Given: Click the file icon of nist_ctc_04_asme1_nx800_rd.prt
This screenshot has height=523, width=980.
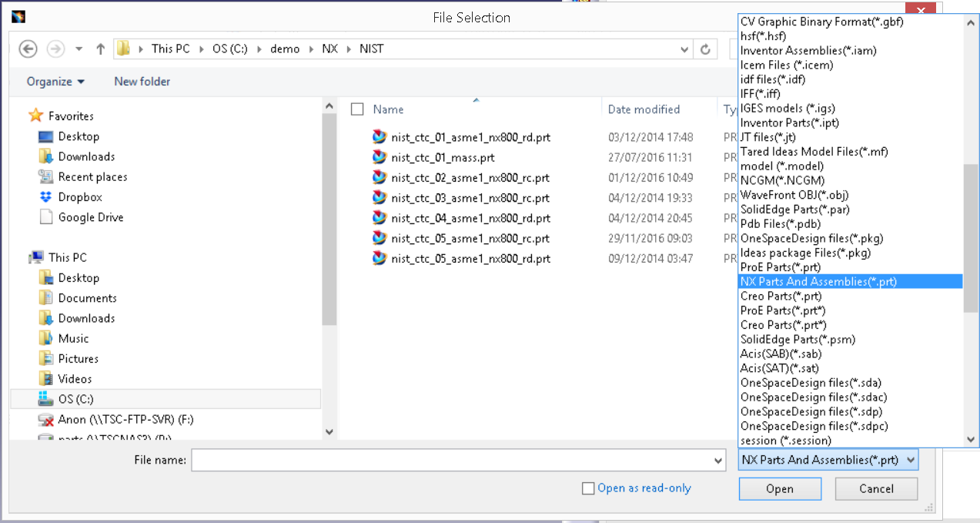Looking at the screenshot, I should (379, 218).
